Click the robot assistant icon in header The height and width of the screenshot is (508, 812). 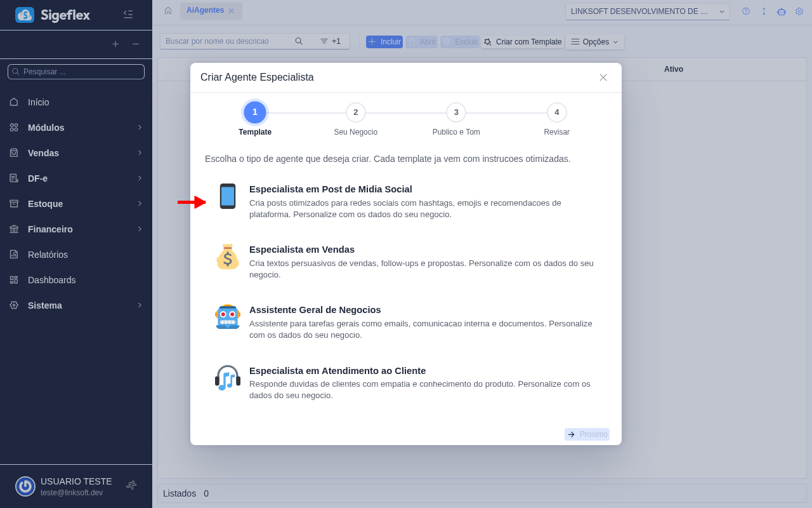(x=782, y=11)
